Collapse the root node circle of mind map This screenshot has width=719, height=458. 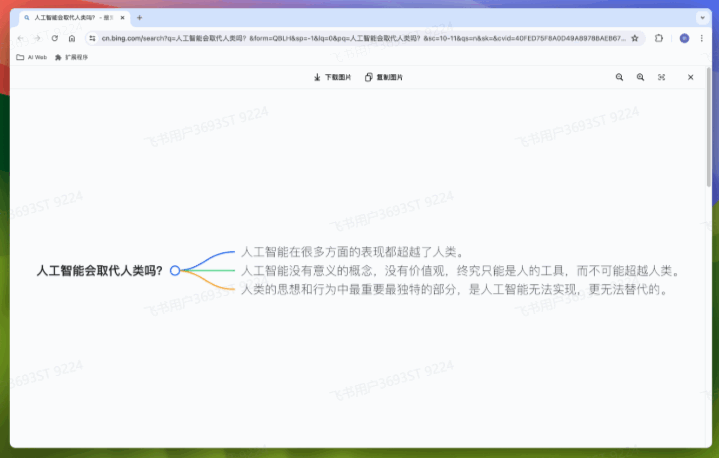175,270
